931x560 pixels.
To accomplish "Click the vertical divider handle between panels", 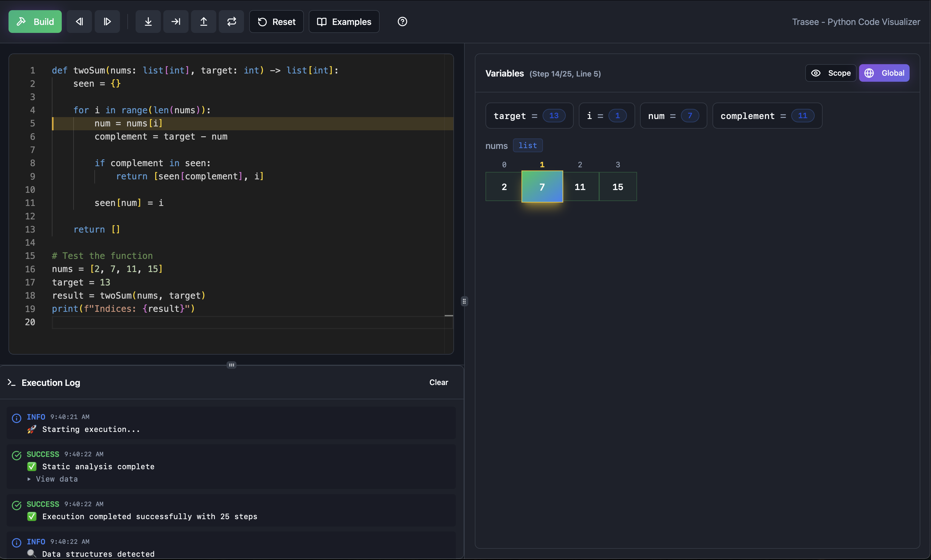I will point(464,301).
